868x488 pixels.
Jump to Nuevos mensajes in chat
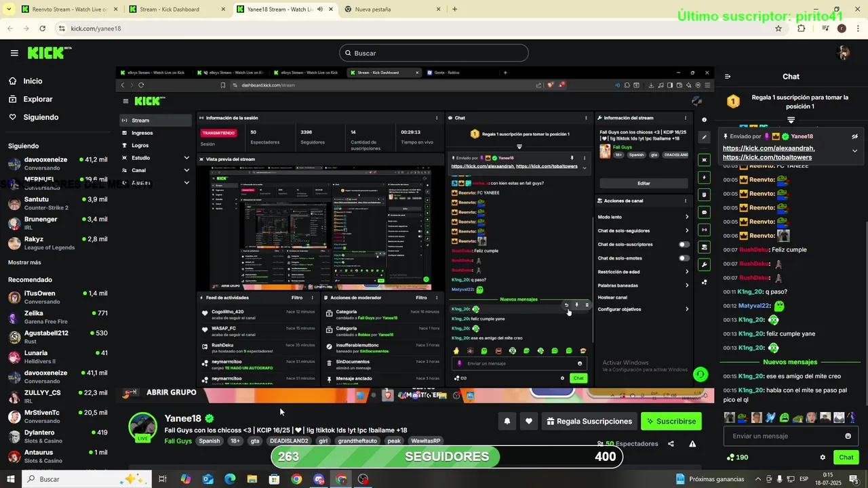(790, 362)
